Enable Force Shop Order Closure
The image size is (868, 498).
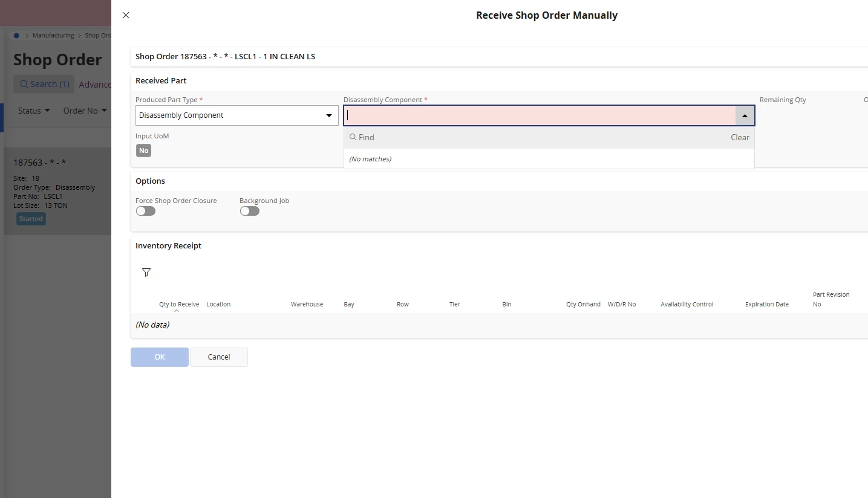point(146,211)
